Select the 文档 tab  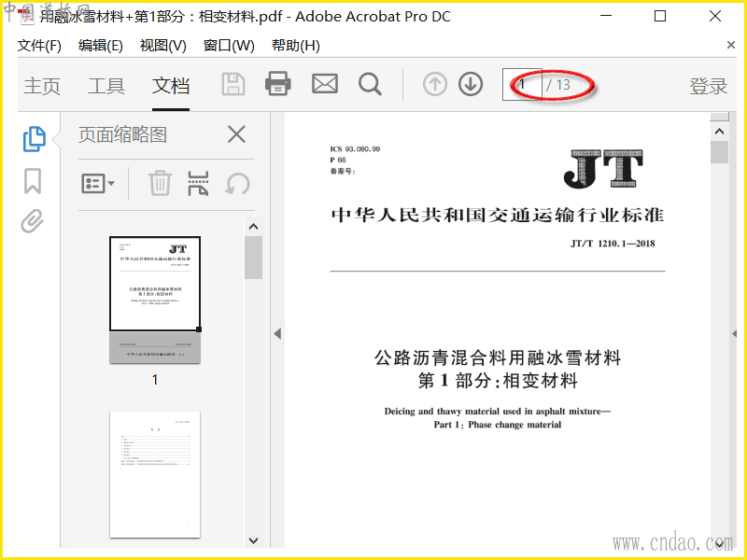tap(171, 86)
